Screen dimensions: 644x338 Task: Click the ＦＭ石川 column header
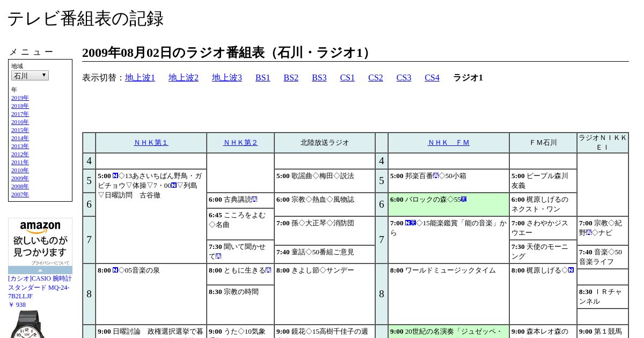543,143
